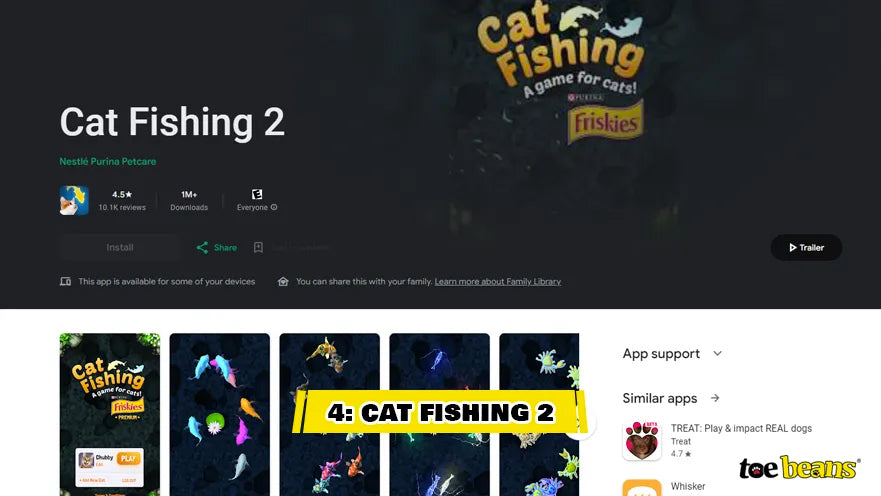Click the Install button
The height and width of the screenshot is (496, 881).
[120, 247]
